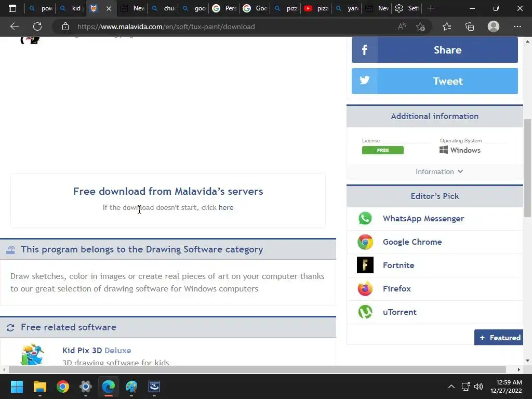The width and height of the screenshot is (532, 399).
Task: Open the volume control in tray
Action: [478, 387]
